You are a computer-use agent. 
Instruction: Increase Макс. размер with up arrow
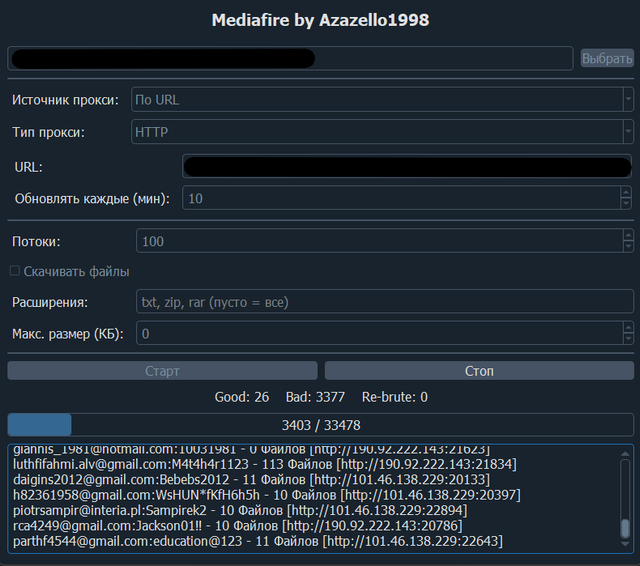(628, 328)
